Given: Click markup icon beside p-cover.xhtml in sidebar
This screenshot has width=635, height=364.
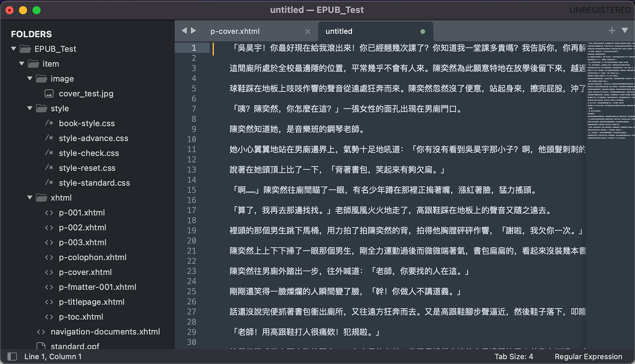Looking at the screenshot, I should 49,272.
